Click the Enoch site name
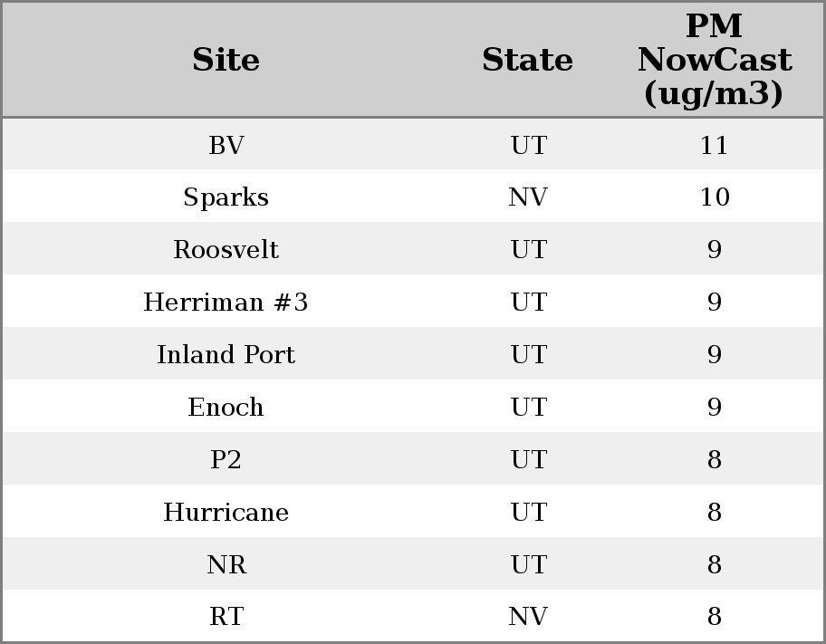Image resolution: width=826 pixels, height=644 pixels. 226,408
